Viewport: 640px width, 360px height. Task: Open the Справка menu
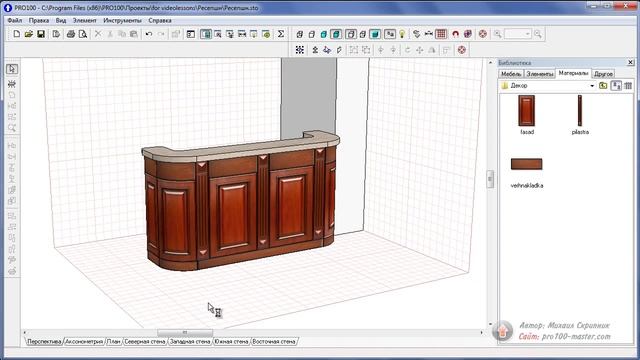160,20
